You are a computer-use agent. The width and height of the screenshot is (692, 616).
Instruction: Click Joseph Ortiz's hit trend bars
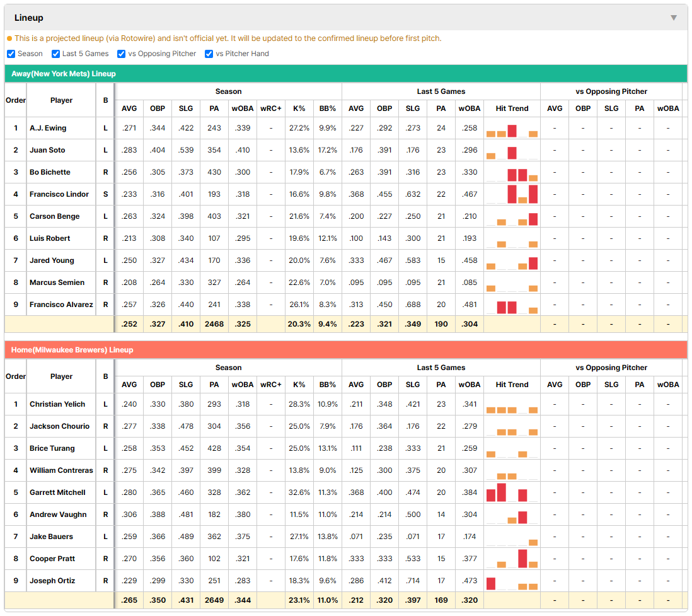(512, 583)
